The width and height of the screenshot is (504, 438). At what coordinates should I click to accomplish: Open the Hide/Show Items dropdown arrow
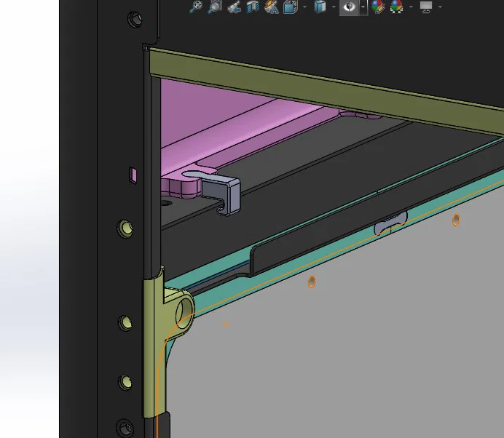[363, 7]
